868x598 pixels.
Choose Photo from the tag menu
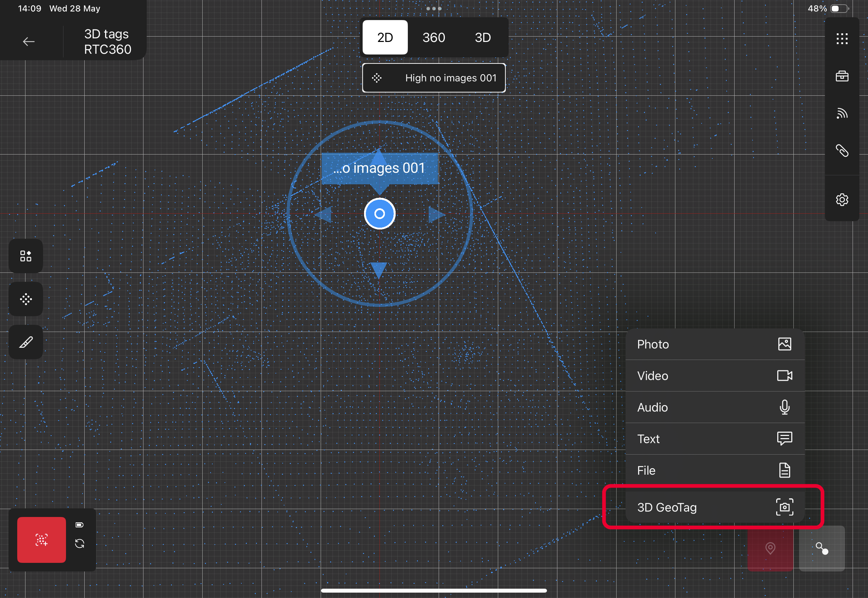click(x=714, y=344)
